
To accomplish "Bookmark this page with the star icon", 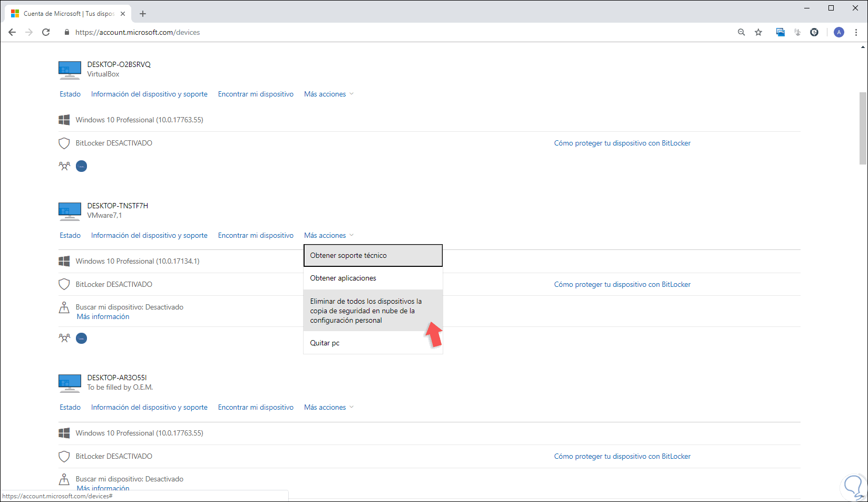I will pos(758,32).
